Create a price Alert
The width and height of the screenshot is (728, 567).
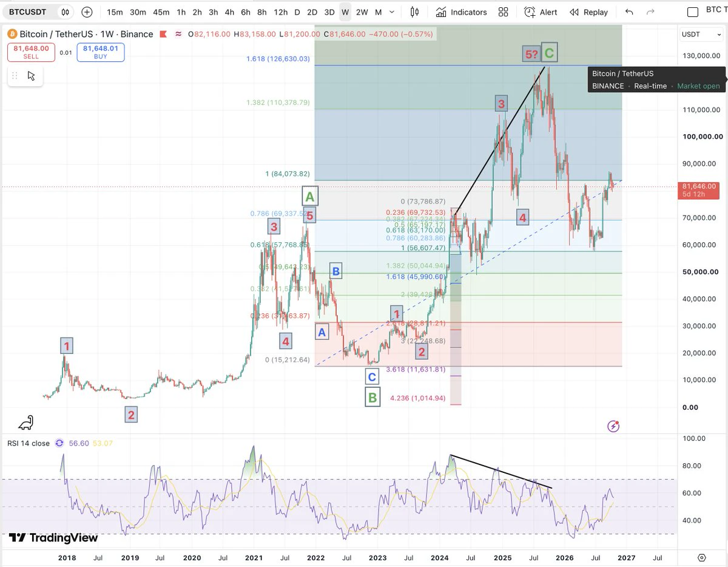pos(541,12)
